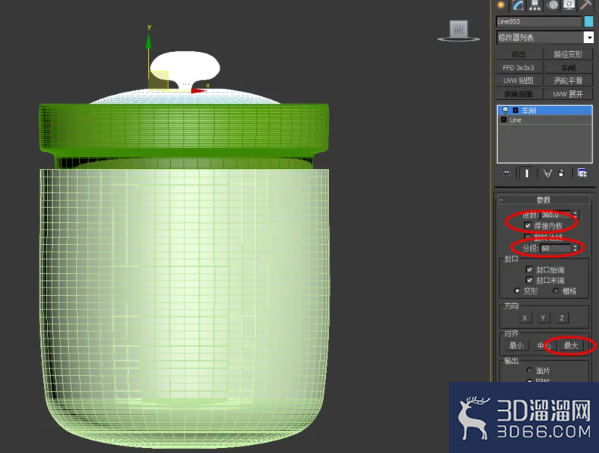Collapse the 参数 rollout header
Viewport: 599px width, 453px height.
(544, 200)
